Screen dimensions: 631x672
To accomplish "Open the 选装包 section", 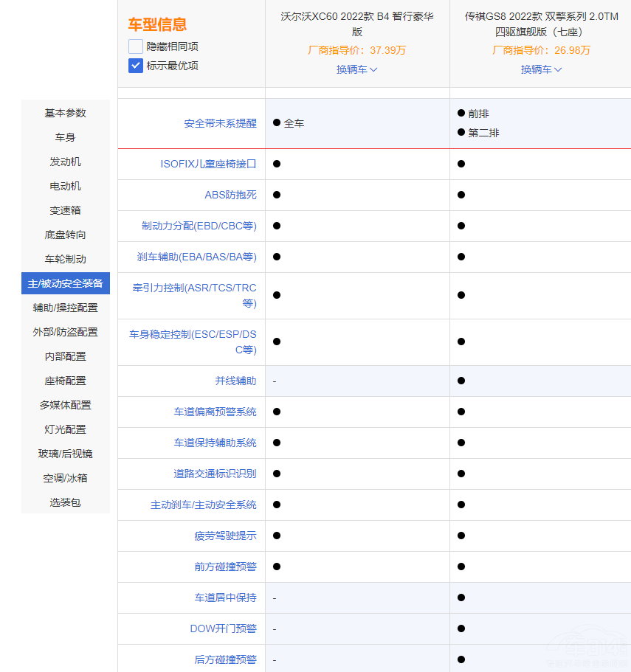I will tap(65, 502).
